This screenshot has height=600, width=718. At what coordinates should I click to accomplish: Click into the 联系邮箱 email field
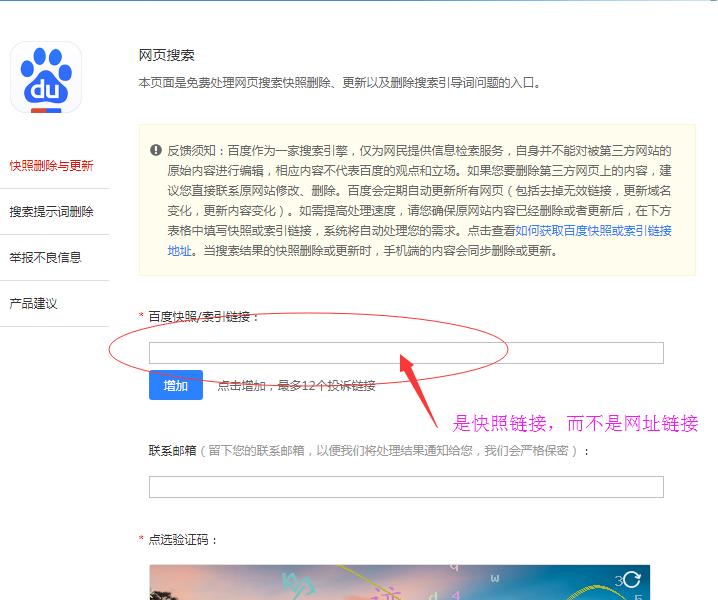click(406, 487)
